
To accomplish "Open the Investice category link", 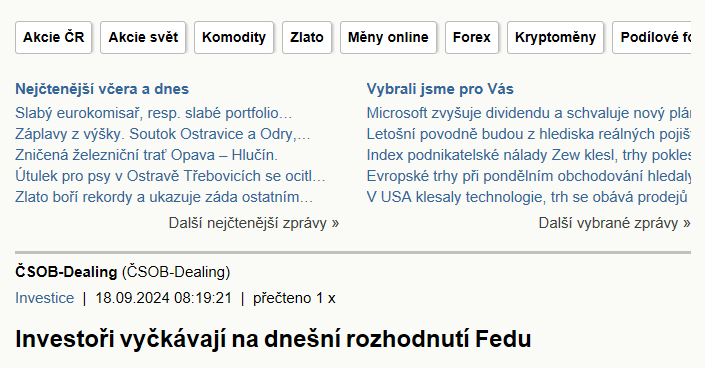I will pyautogui.click(x=45, y=298).
